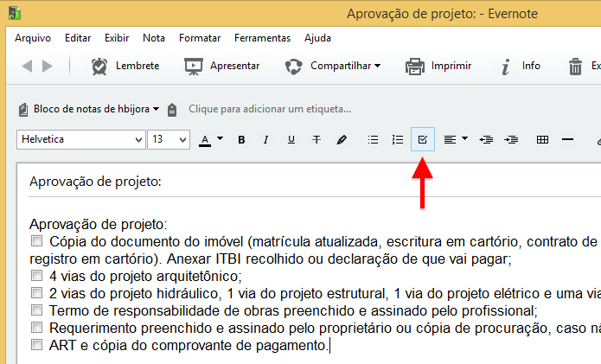The width and height of the screenshot is (601, 364).
Task: Open the Ajuda menu
Action: point(317,38)
